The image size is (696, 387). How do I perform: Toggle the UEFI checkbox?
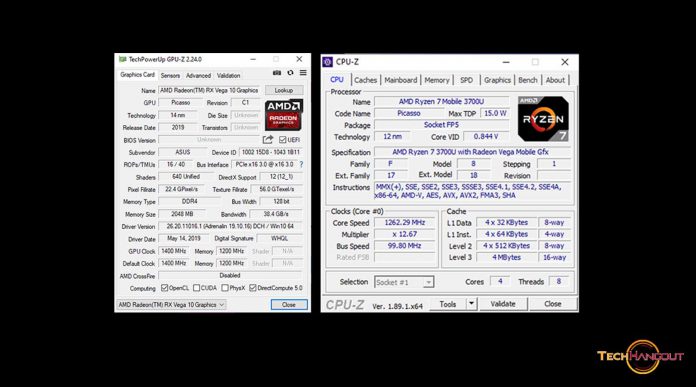pos(283,140)
